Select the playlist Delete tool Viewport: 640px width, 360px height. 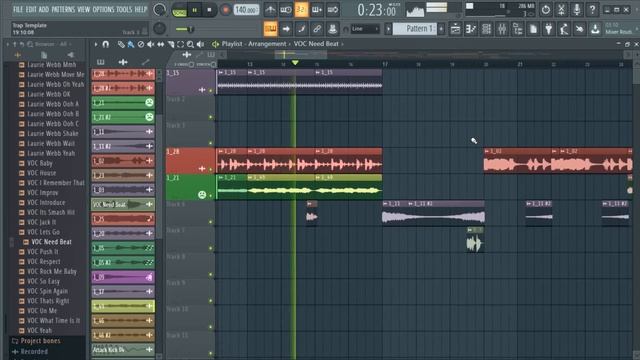tap(141, 44)
